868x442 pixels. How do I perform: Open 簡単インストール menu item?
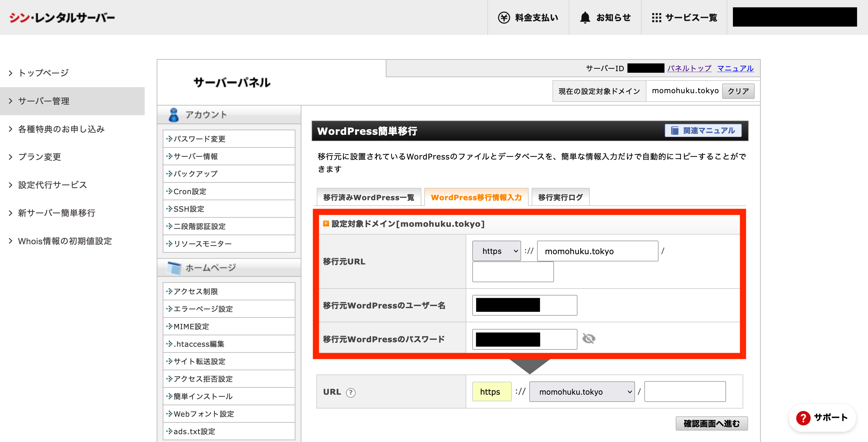[x=229, y=396]
